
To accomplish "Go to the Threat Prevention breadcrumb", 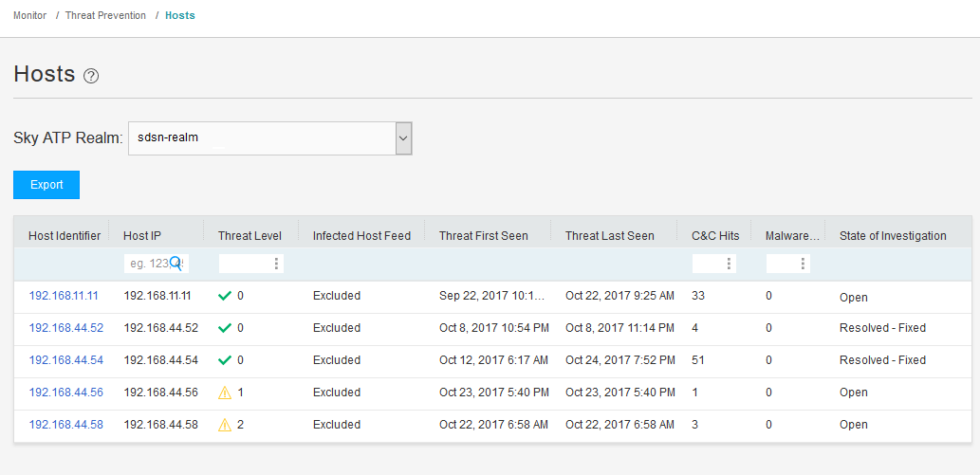I will click(x=105, y=15).
